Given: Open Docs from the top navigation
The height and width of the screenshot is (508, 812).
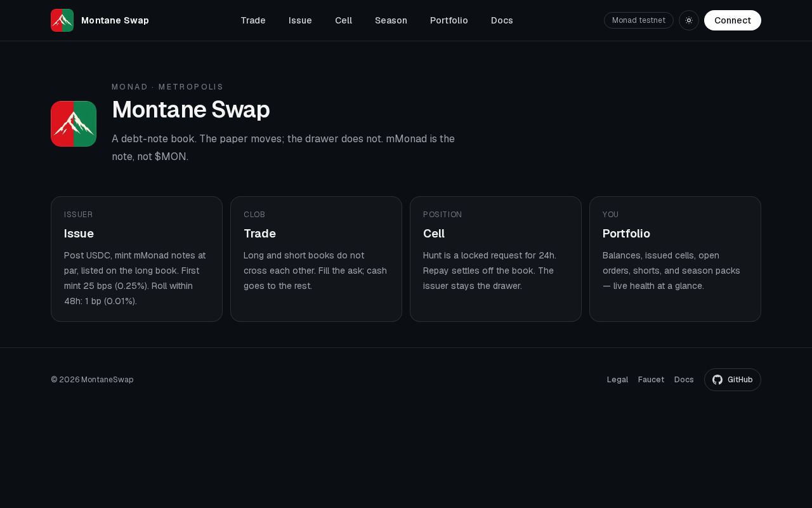Looking at the screenshot, I should pos(502,20).
